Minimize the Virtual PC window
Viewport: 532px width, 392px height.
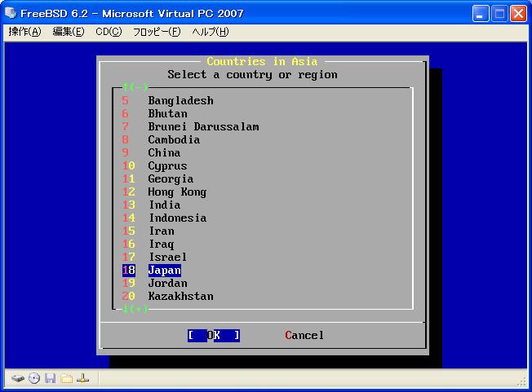(x=481, y=14)
